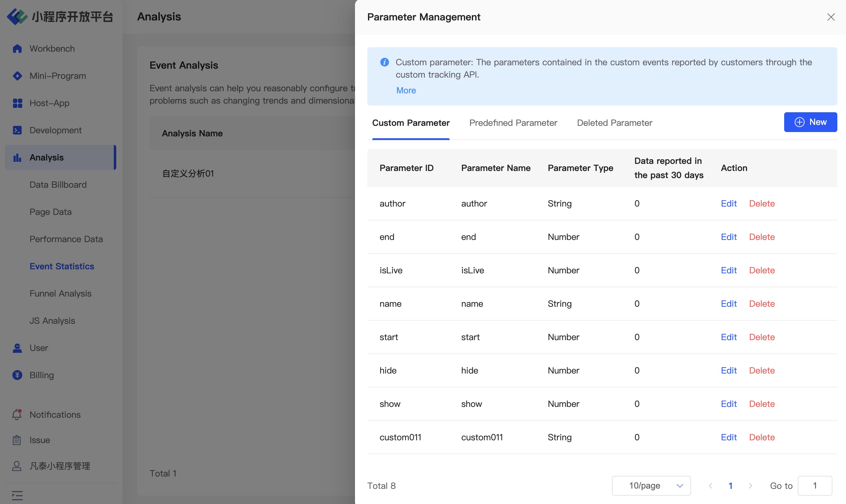Edit the show parameter
This screenshot has width=846, height=504.
pos(728,404)
